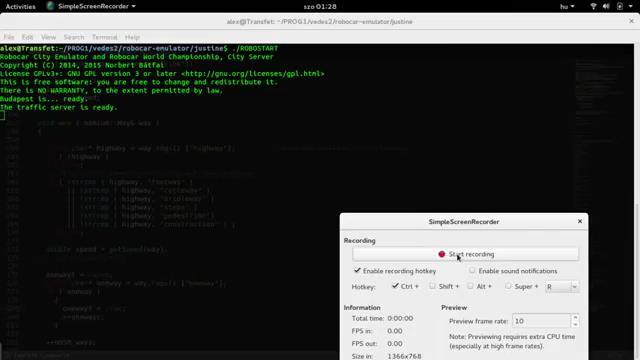Image resolution: width=640 pixels, height=360 pixels.
Task: Increase preview frame rate with up arrow
Action: [x=575, y=317]
